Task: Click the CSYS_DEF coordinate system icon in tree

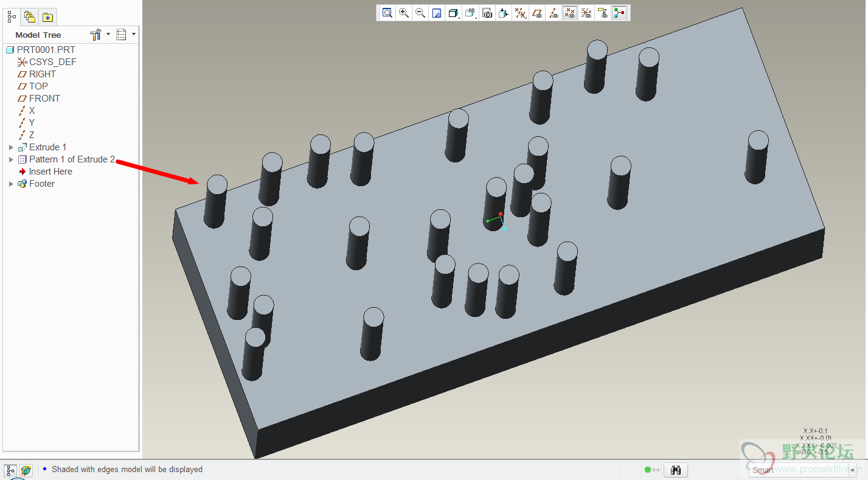Action: (x=23, y=62)
